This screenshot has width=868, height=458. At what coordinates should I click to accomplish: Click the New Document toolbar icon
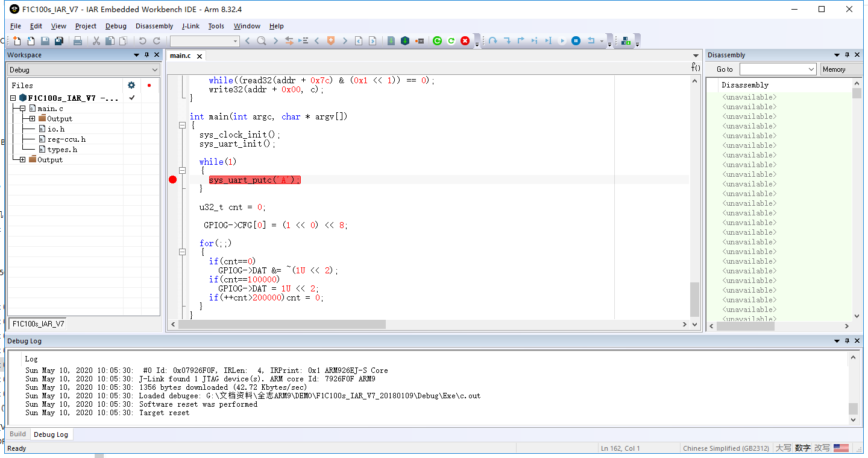(16, 41)
